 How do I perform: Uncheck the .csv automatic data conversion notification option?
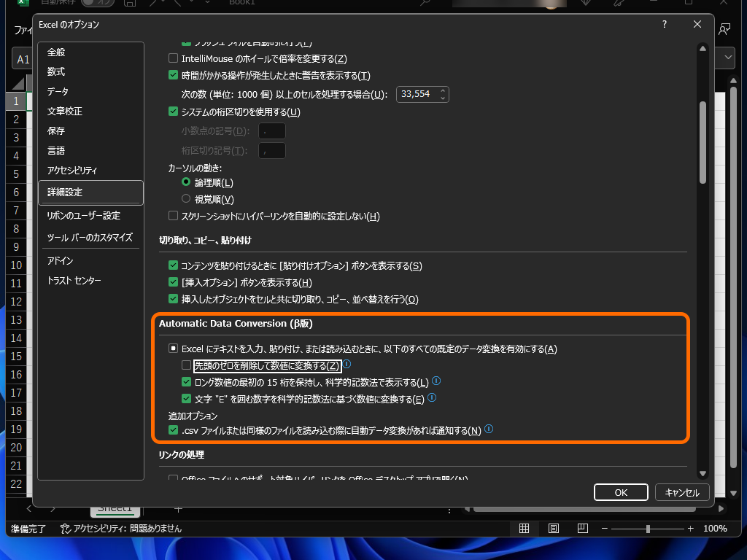173,430
